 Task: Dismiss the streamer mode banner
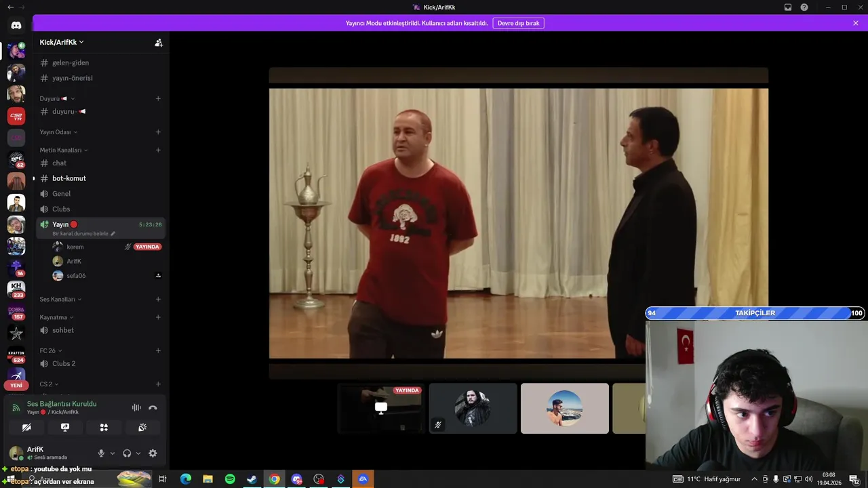pos(856,23)
